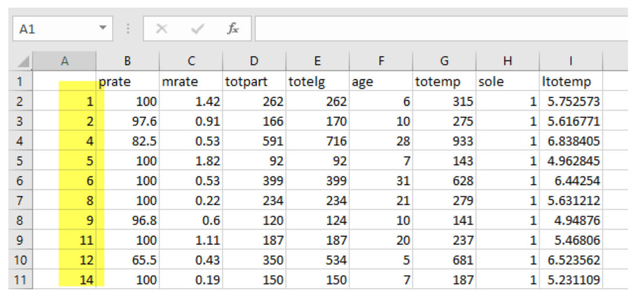Viewport: 644px width, 302px height.
Task: Click the 'mrate' header cell
Action: click(x=191, y=81)
